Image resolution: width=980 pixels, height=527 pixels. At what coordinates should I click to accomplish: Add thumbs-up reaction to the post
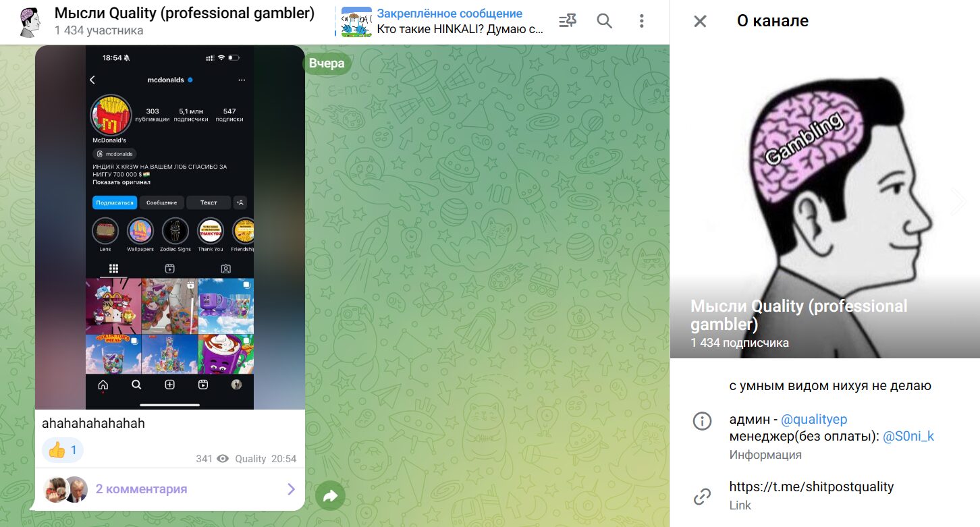(63, 450)
